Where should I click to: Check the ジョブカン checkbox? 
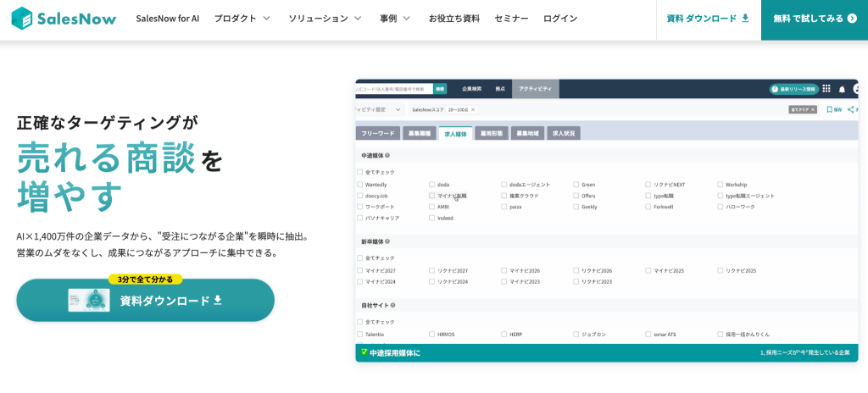(576, 335)
